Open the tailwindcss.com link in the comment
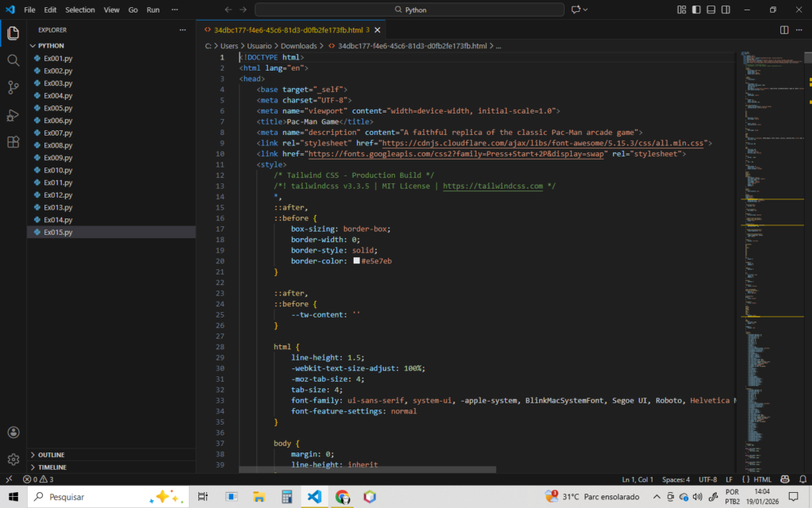 point(492,186)
